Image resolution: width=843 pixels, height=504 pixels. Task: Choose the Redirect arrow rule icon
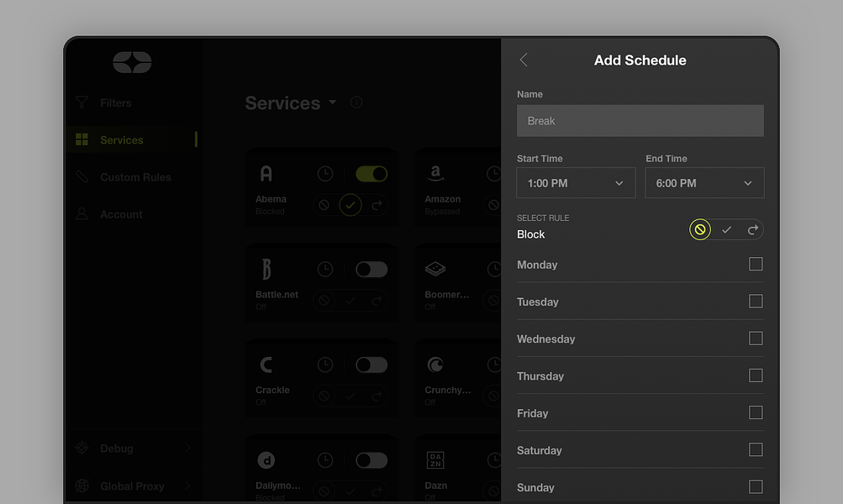[753, 230]
